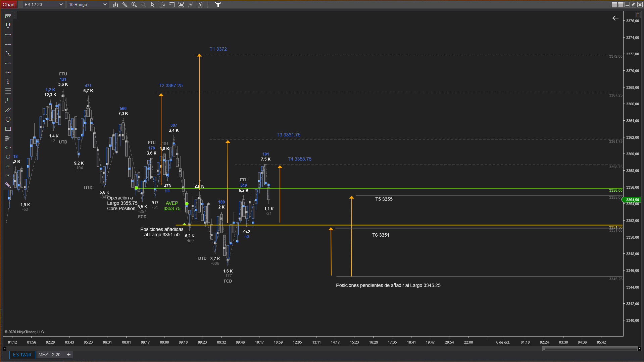This screenshot has height=362, width=644.
Task: Select the ES 12-20 tab
Action: [22, 355]
